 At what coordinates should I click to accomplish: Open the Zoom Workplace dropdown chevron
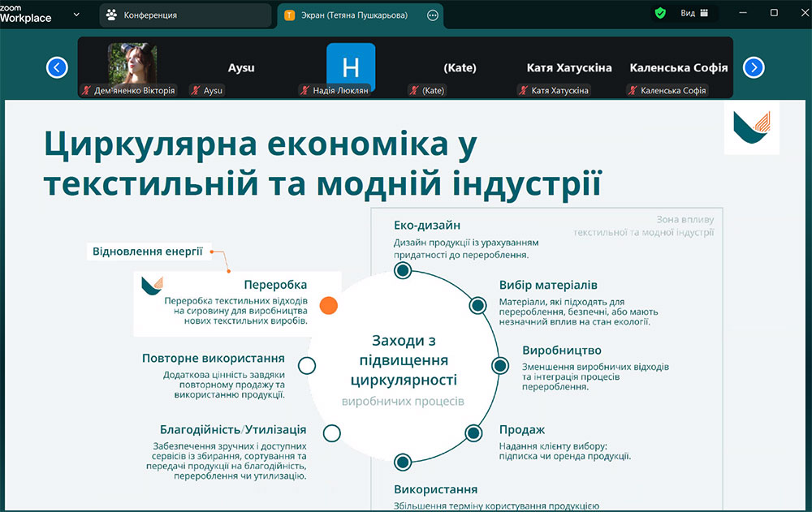(x=76, y=14)
